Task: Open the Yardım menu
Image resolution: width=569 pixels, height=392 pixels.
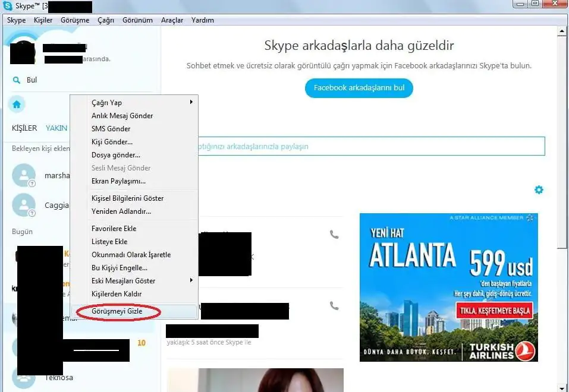Action: [203, 20]
